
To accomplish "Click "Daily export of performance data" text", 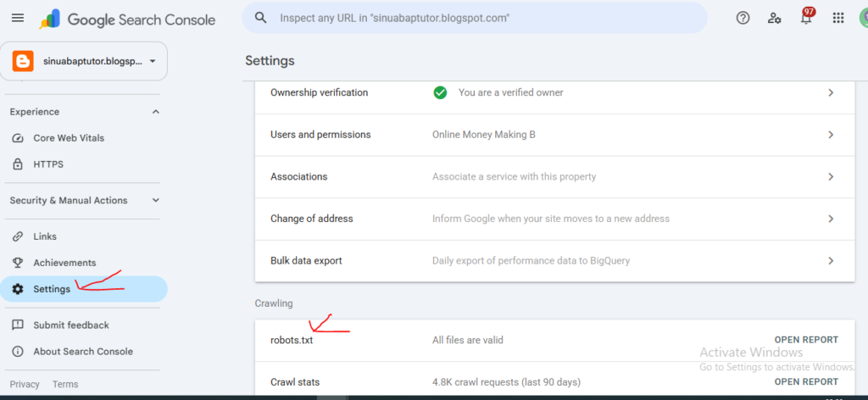I will pyautogui.click(x=531, y=260).
